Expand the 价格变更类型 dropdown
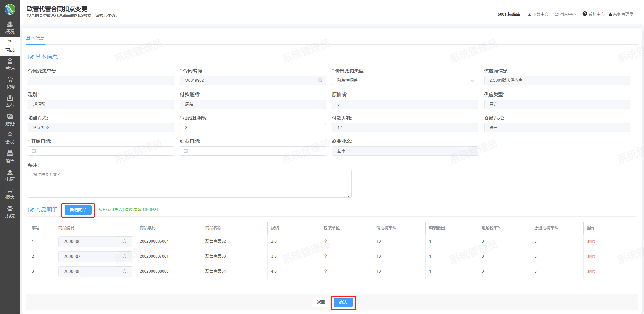The image size is (644, 314). tap(472, 80)
